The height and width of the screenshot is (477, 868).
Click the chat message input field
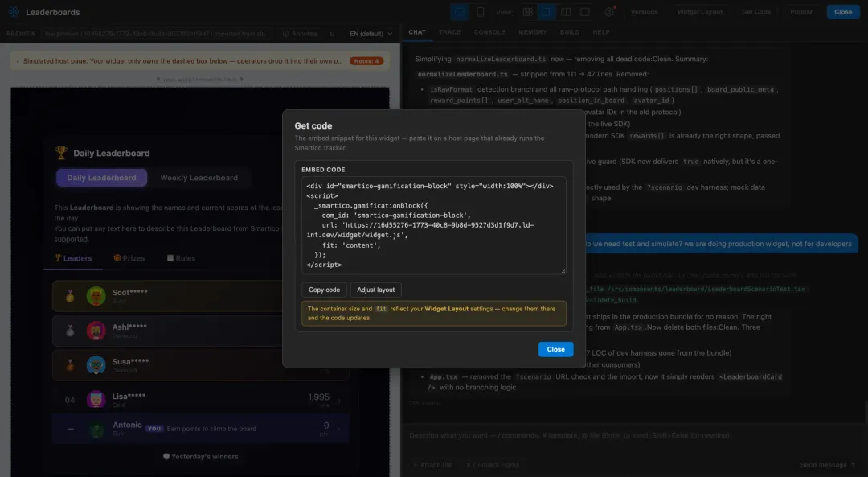(634, 435)
